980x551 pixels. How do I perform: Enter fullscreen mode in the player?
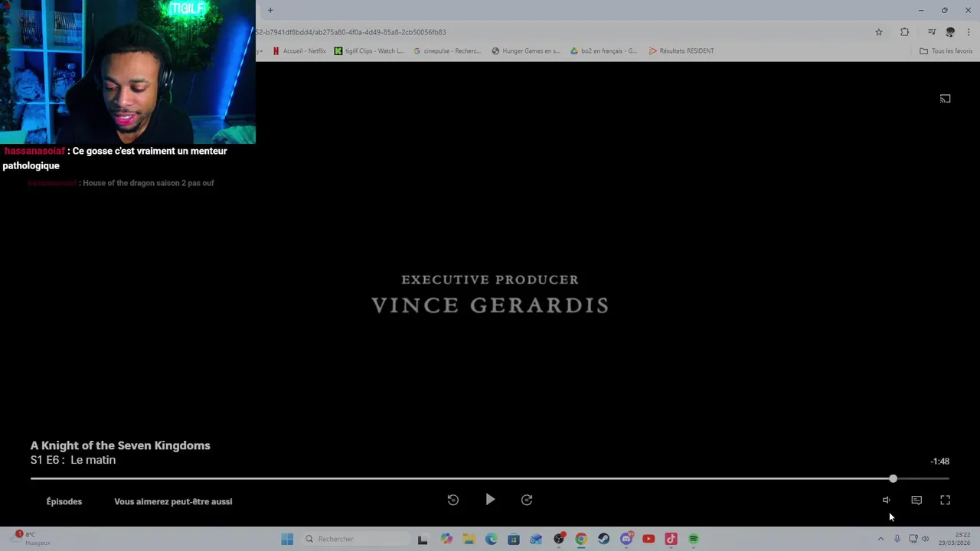pos(946,500)
